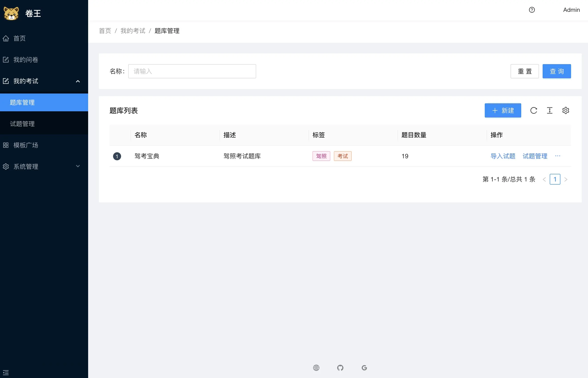Open 模板广场 from the sidebar

tap(26, 145)
